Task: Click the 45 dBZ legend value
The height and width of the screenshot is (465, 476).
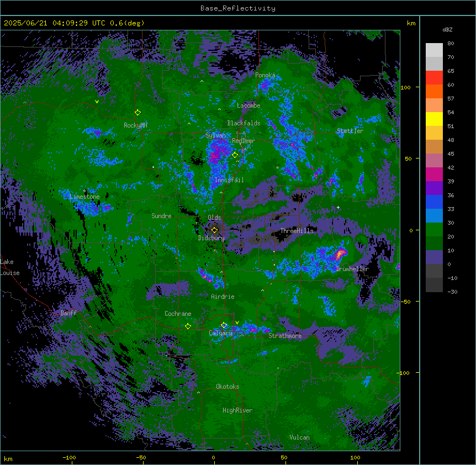Action: point(451,154)
